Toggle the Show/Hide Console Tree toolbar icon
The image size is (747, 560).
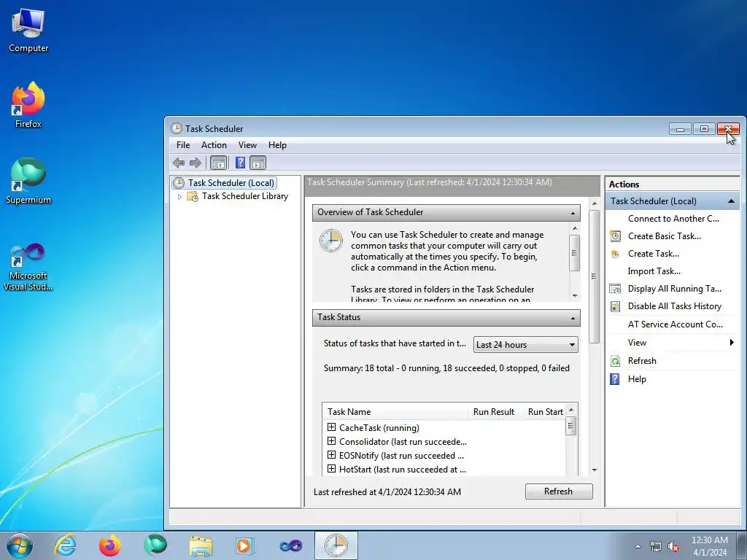click(219, 163)
